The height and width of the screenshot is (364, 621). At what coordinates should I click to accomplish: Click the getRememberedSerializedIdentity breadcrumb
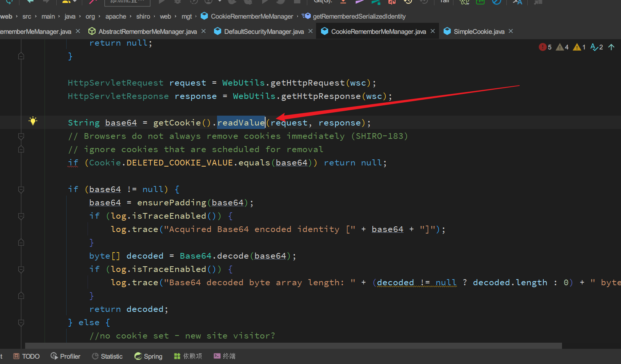[359, 16]
